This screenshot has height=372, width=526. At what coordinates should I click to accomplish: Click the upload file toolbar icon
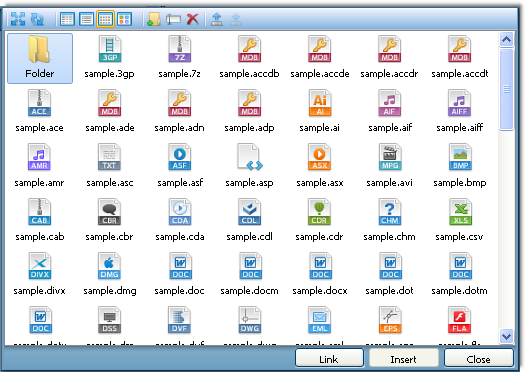(216, 19)
